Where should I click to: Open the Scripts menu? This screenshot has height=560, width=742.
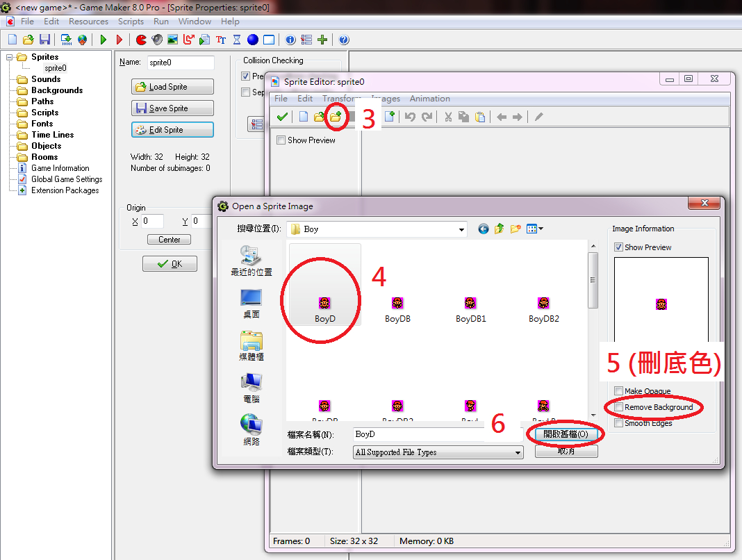coord(131,22)
